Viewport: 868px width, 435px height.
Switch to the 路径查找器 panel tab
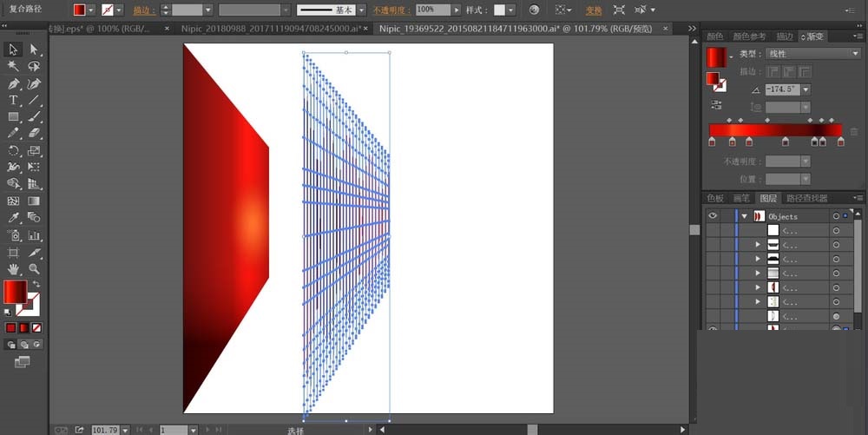[x=807, y=198]
